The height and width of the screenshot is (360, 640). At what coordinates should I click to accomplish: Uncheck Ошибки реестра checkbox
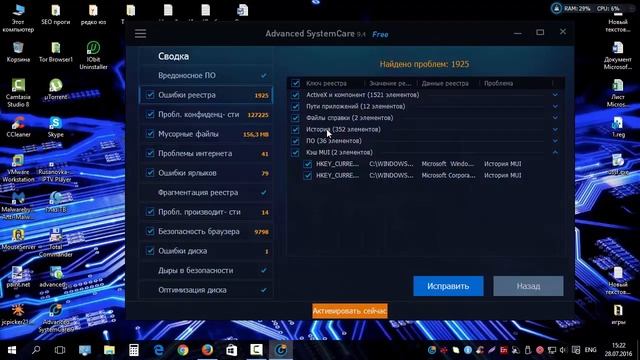[x=150, y=95]
